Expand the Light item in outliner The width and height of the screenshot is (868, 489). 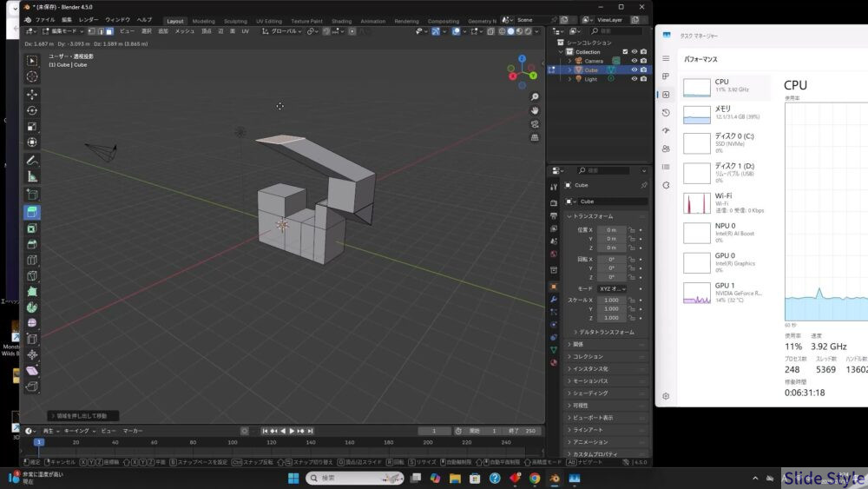point(569,79)
